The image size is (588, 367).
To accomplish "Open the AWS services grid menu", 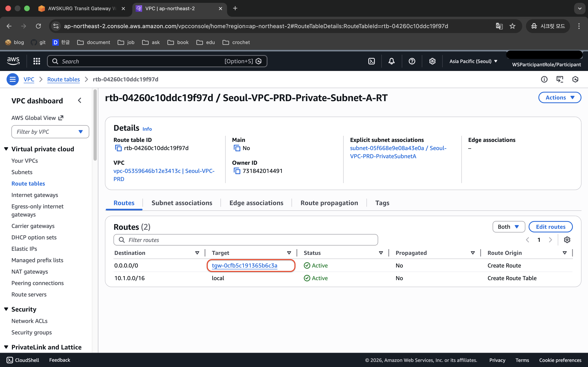I will click(x=37, y=61).
